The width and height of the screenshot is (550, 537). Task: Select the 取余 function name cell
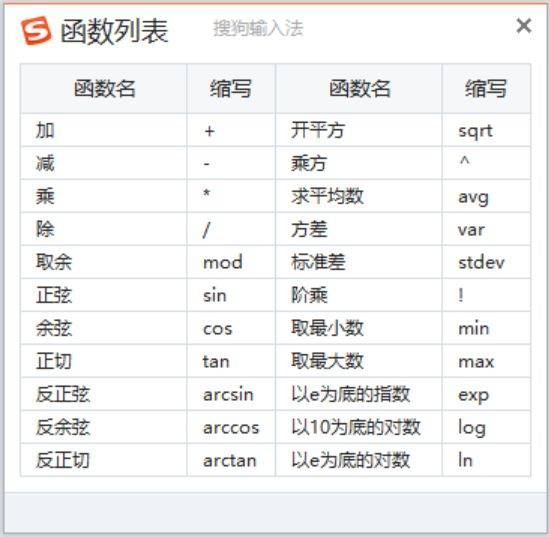[104, 262]
